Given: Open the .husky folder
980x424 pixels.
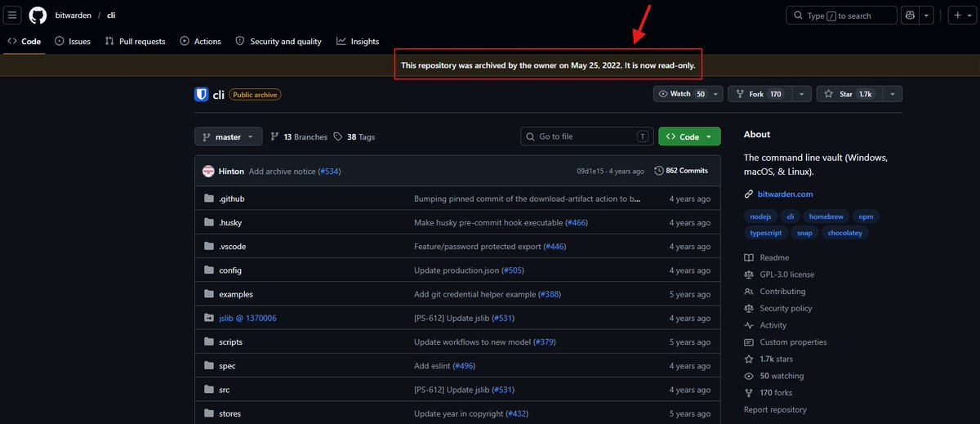Looking at the screenshot, I should point(230,222).
